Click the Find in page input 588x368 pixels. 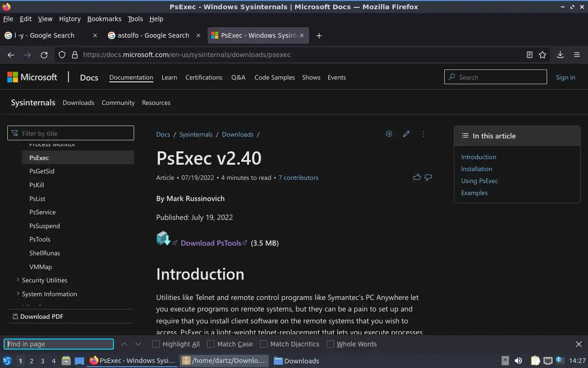[x=59, y=344]
